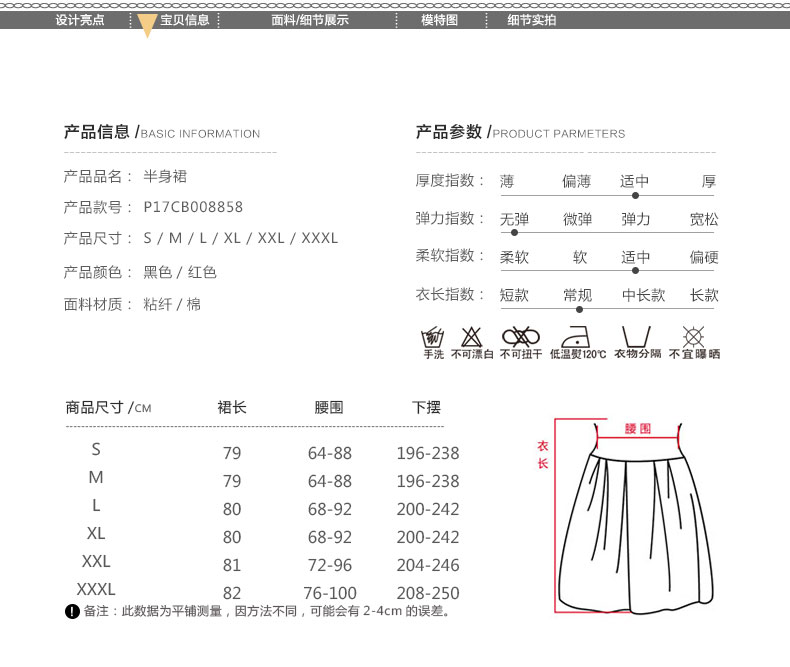This screenshot has width=790, height=667.
Task: Open the 细节实拍 tab
Action: pos(532,20)
